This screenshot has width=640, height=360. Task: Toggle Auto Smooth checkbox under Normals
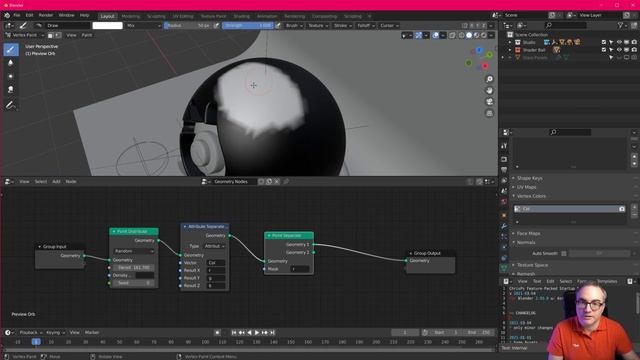[564, 253]
